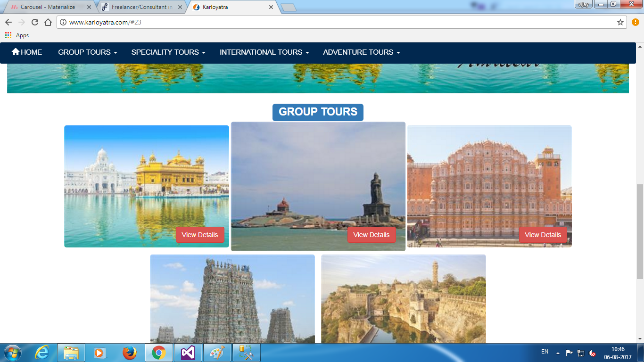Image resolution: width=644 pixels, height=362 pixels.
Task: Click View Details on the Golden Temple tour
Action: 200,235
